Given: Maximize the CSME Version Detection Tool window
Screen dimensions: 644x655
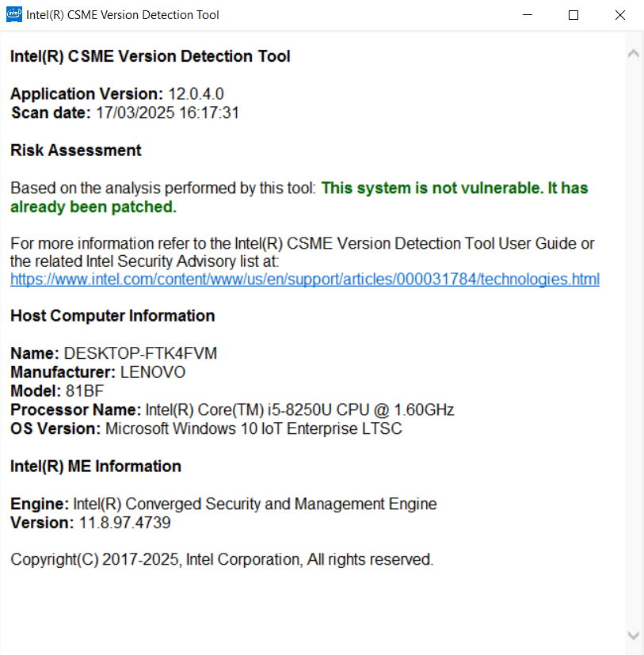Looking at the screenshot, I should (x=574, y=15).
